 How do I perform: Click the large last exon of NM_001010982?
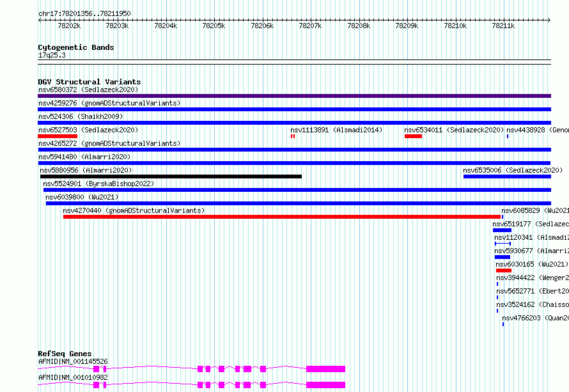pyautogui.click(x=325, y=385)
